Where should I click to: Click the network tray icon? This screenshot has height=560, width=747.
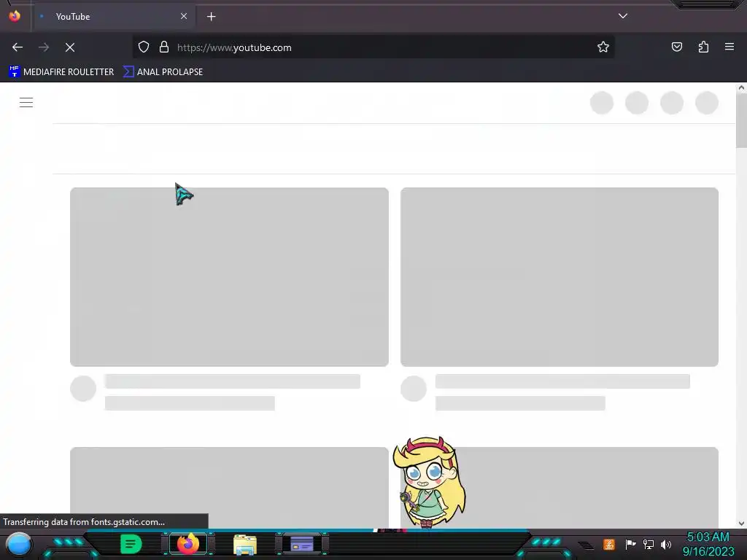649,544
